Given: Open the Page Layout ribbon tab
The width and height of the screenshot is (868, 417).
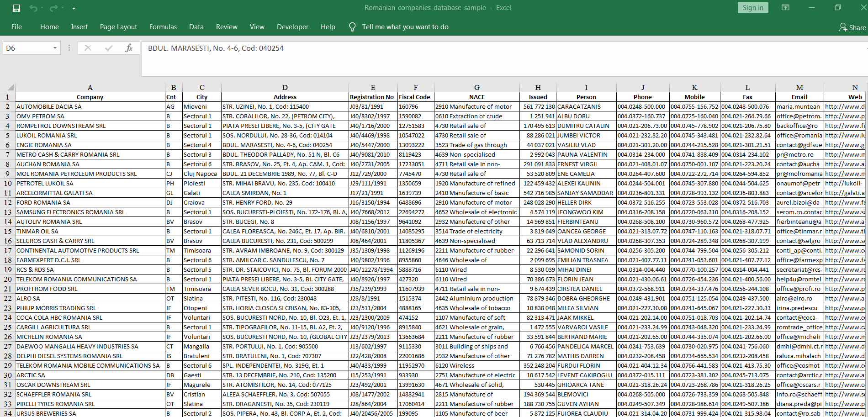Looking at the screenshot, I should pos(118,27).
